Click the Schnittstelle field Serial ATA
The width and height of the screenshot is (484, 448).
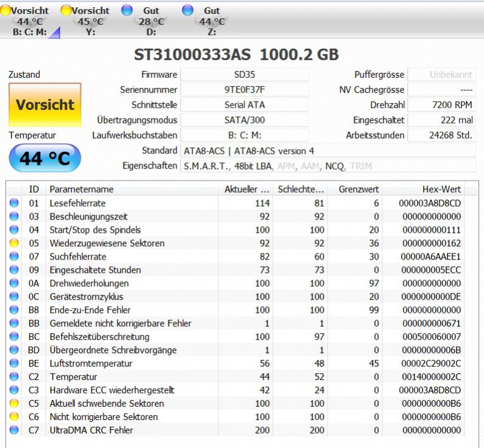pyautogui.click(x=244, y=105)
